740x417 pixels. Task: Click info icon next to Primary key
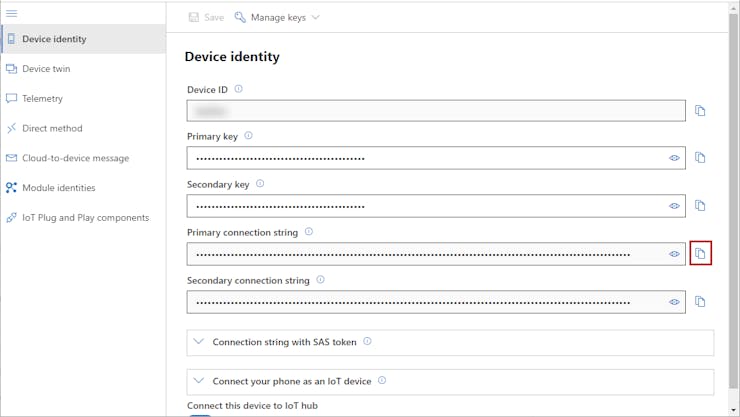click(x=249, y=136)
